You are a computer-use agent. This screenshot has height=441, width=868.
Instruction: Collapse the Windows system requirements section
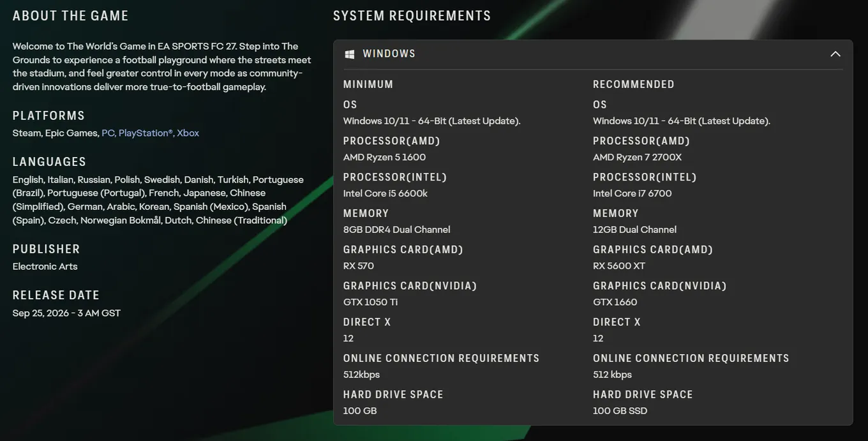835,54
